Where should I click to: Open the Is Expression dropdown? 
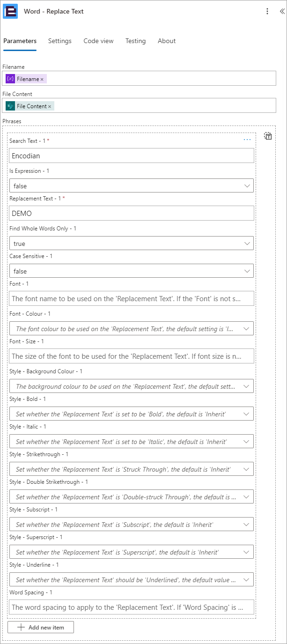pos(132,186)
